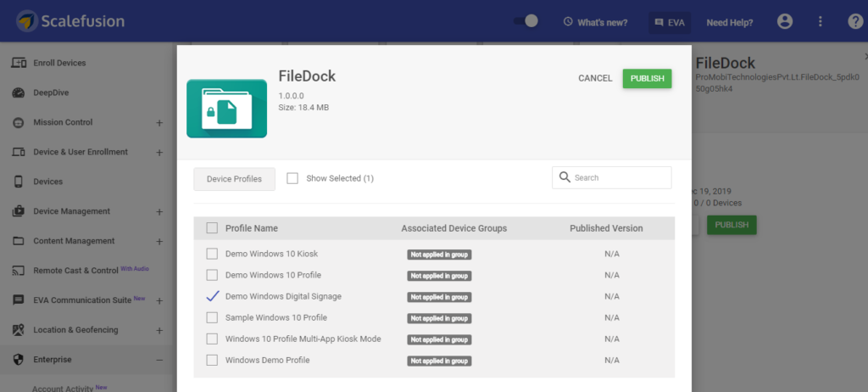Click the Enroll Devices sidebar icon
Screen dimensions: 868x392
click(x=19, y=63)
